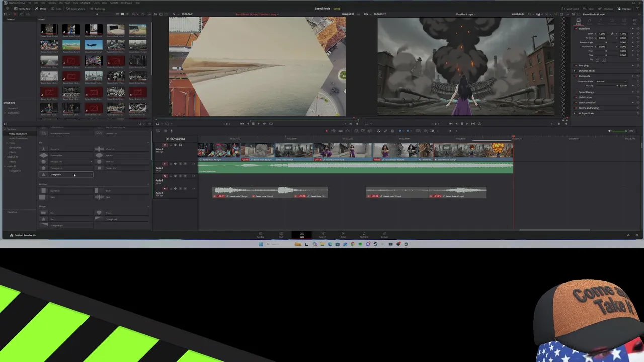The width and height of the screenshot is (644, 362).
Task: Expand the Dynamic Zoom section
Action: point(587,71)
